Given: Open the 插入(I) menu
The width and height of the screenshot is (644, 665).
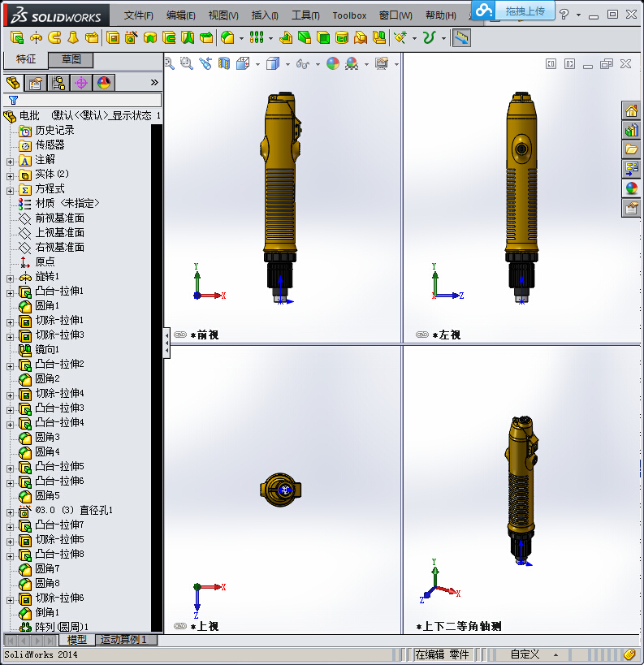Looking at the screenshot, I should point(265,15).
